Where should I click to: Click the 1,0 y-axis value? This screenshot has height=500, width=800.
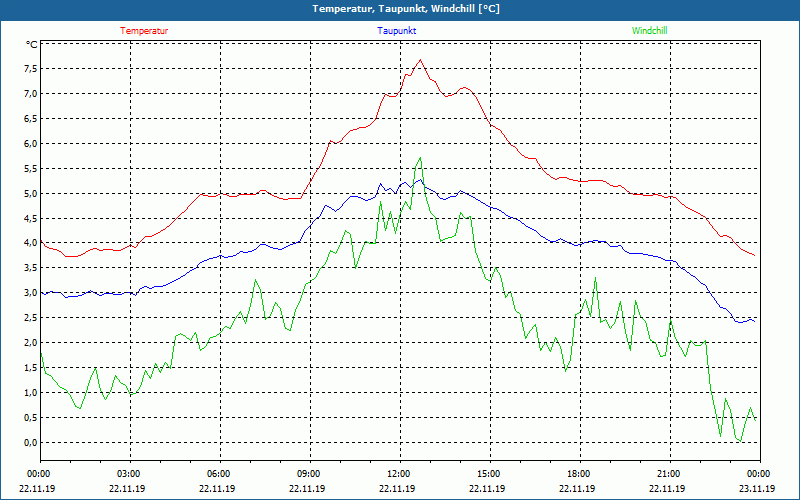pyautogui.click(x=31, y=393)
